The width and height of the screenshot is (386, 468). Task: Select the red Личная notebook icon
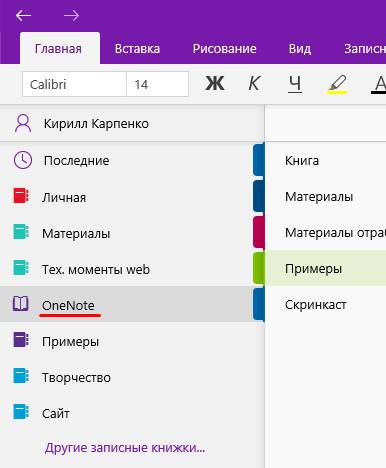coord(21,196)
